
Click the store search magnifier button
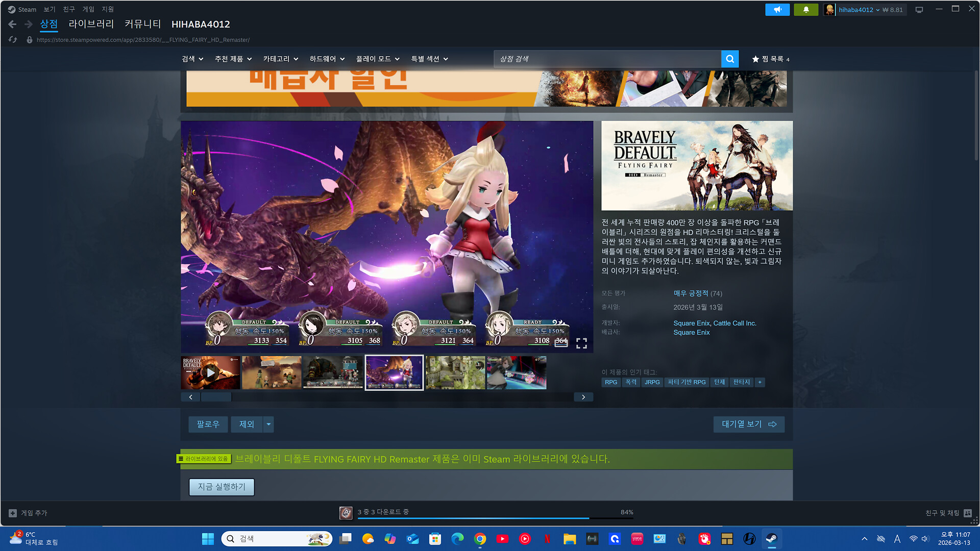pyautogui.click(x=730, y=59)
